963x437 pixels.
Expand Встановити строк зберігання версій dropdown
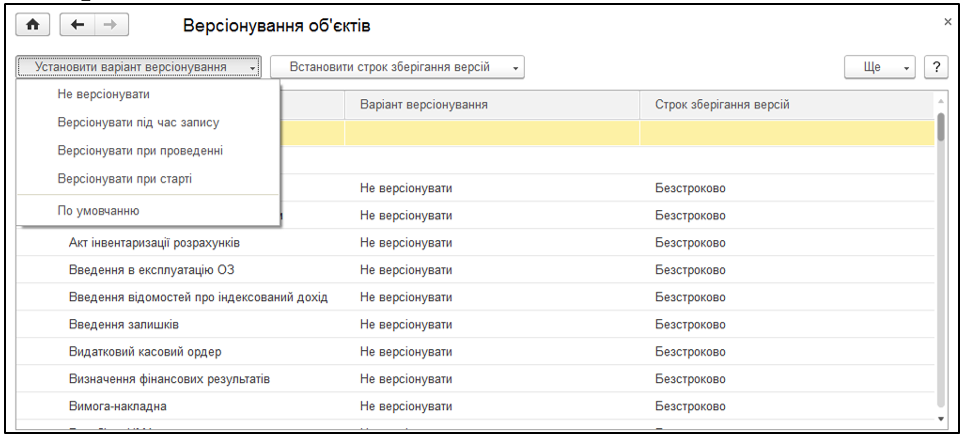tap(397, 67)
